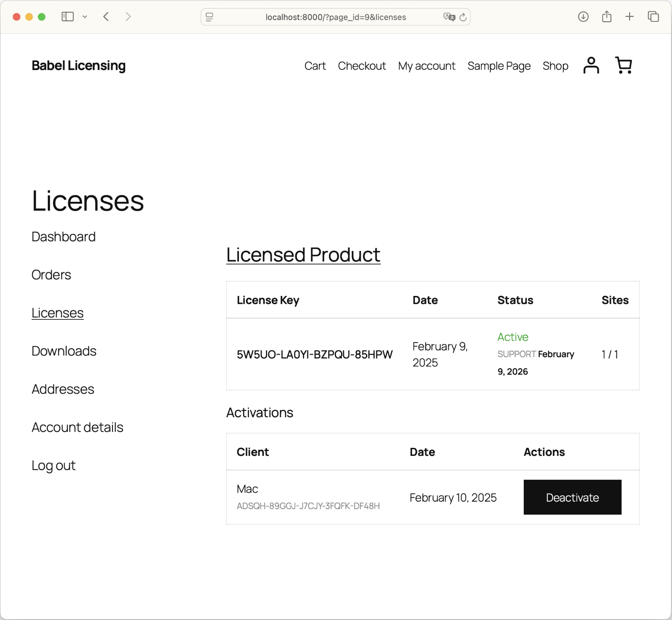Click the Babel Licensing site title

pos(79,65)
